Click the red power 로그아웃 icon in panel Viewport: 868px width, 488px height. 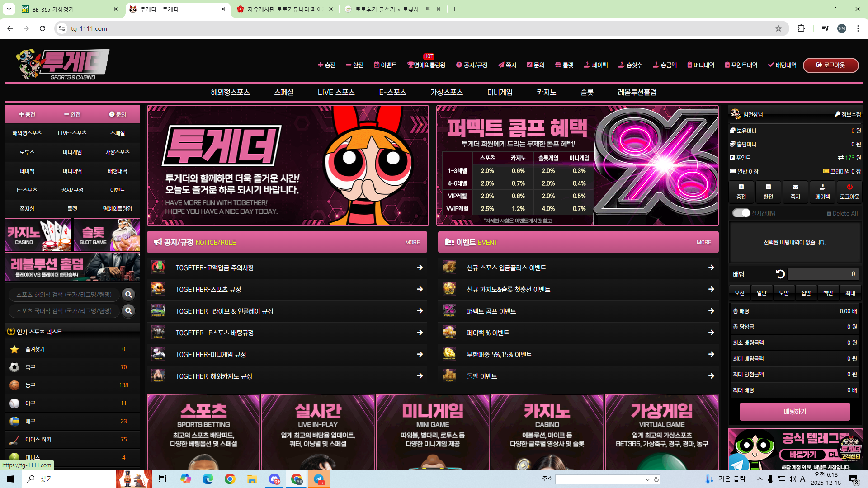pyautogui.click(x=849, y=187)
